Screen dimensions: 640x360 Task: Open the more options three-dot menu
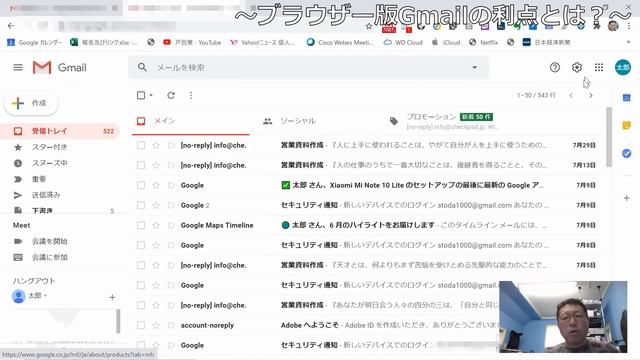pos(191,95)
